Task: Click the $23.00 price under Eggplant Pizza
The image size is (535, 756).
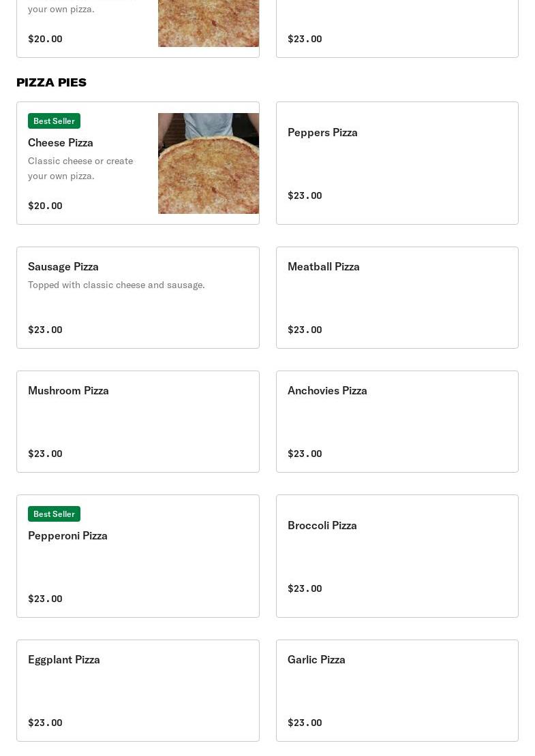Action: (x=45, y=723)
